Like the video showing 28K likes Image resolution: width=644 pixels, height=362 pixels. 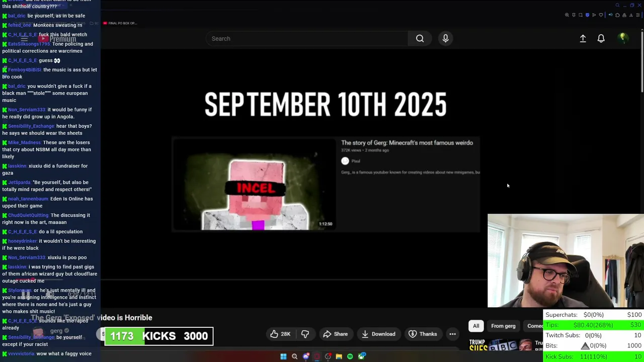[280, 334]
